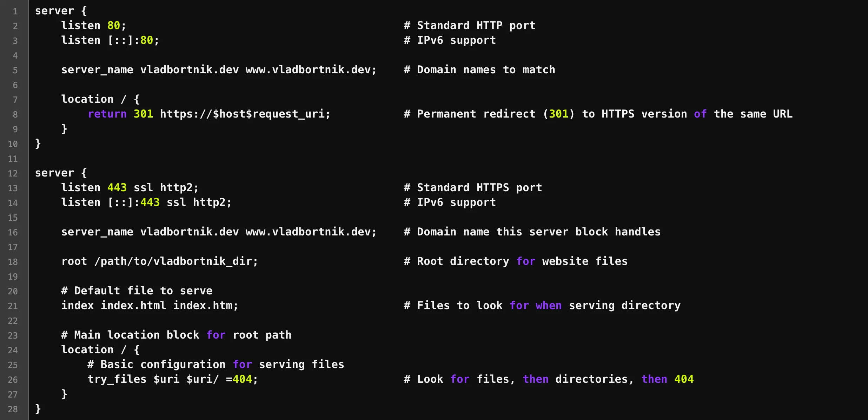Click the root path /path/to/vladbortnik_dir
The height and width of the screenshot is (420, 868).
(x=175, y=261)
